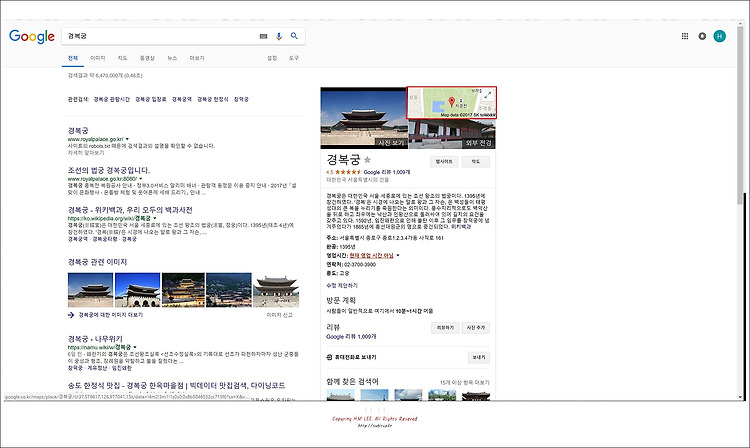Open the mini map in knowledge panel
Screen dimensions: 750x448
coord(452,102)
